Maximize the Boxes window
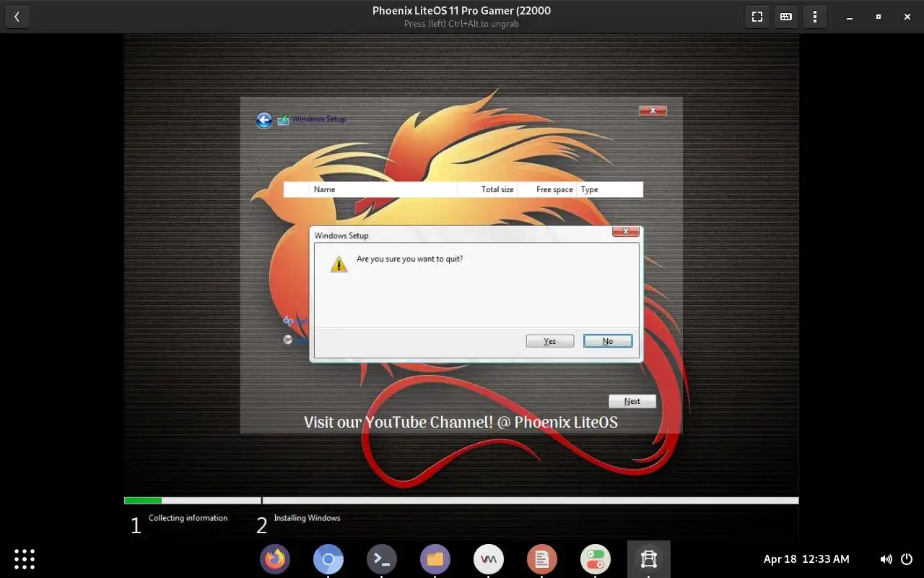Viewport: 924px width, 578px height. pyautogui.click(x=879, y=17)
